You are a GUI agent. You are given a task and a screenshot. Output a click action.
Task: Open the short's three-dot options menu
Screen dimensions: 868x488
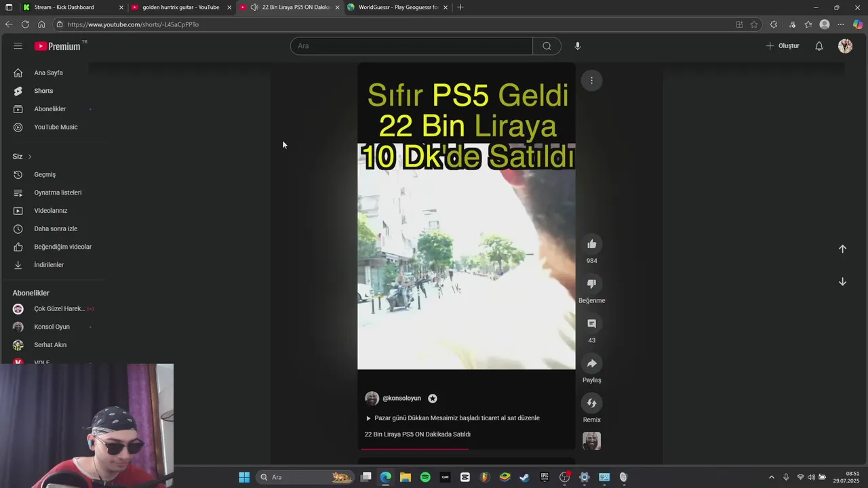(x=591, y=81)
